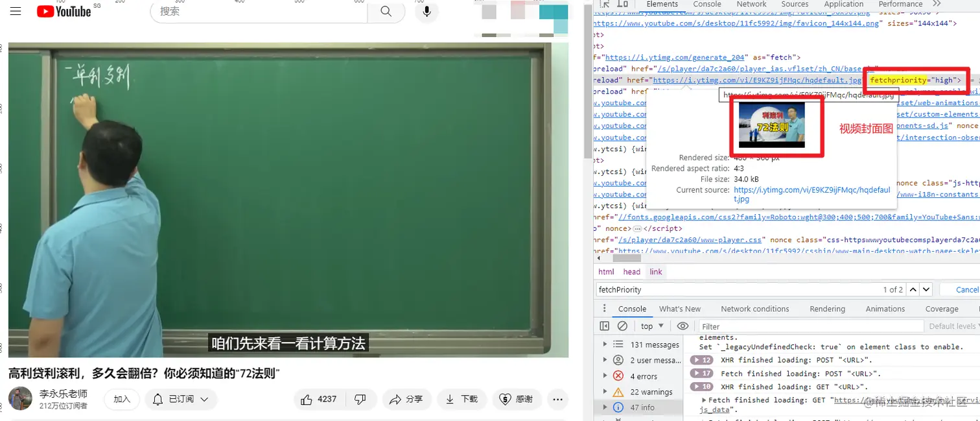
Task: Clear the console with the ban icon
Action: (622, 326)
